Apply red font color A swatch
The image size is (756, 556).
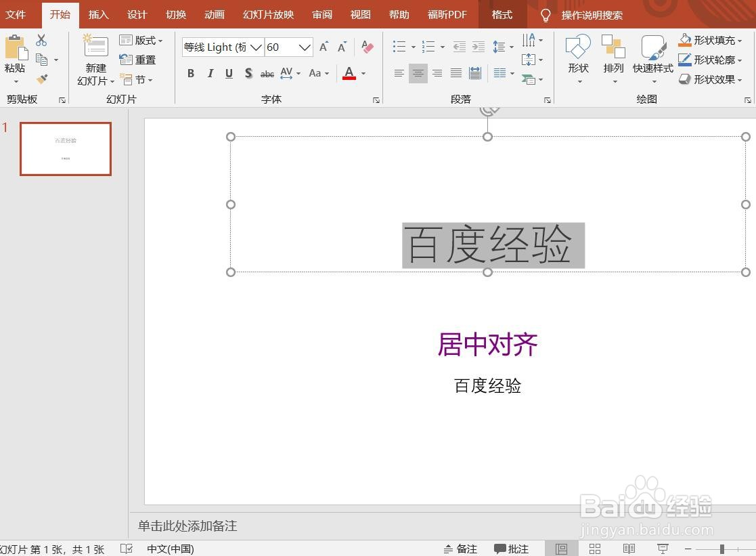349,73
